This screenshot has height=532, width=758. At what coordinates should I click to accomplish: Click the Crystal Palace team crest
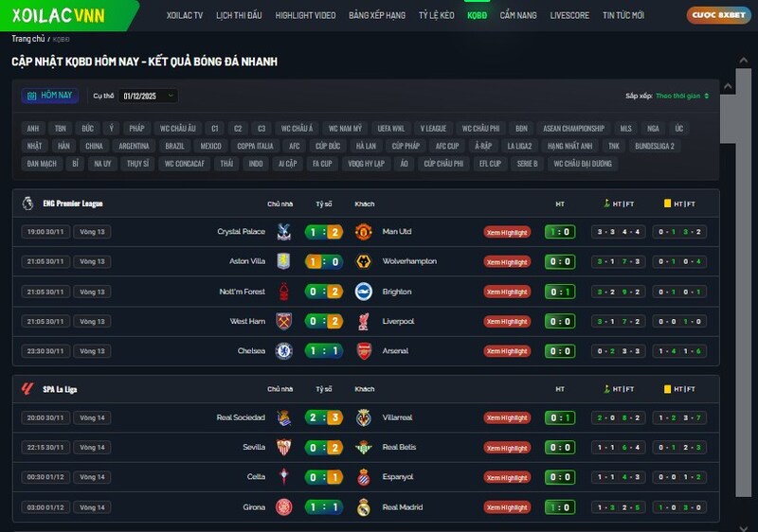[x=282, y=232]
